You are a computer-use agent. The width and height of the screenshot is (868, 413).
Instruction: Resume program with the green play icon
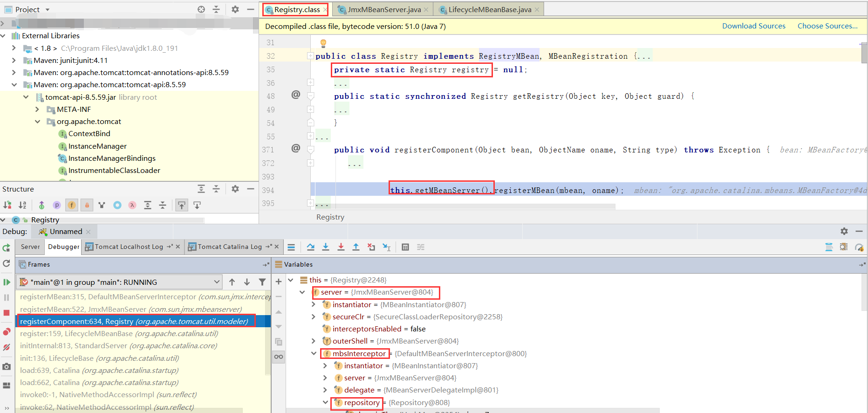coord(7,282)
